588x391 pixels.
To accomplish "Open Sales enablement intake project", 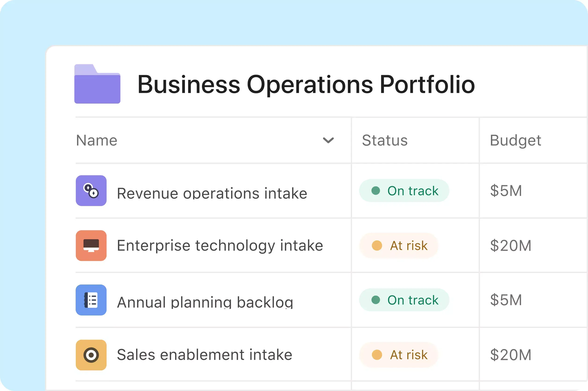I will (x=204, y=355).
